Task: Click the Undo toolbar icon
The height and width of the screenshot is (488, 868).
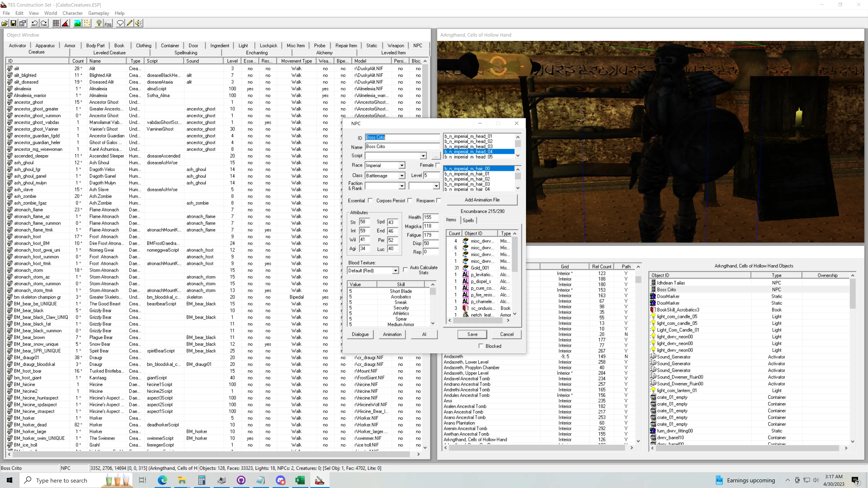Action: [35, 23]
